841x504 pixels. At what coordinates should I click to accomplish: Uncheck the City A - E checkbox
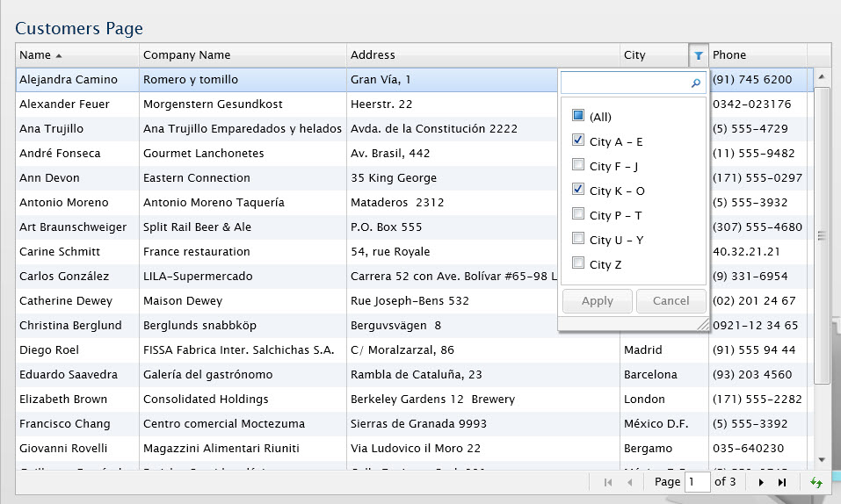[x=578, y=140]
